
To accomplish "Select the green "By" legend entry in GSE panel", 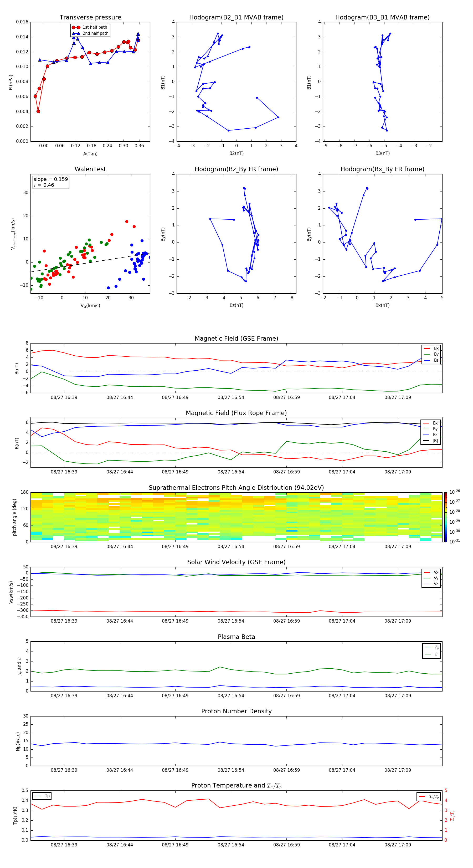I will [431, 354].
